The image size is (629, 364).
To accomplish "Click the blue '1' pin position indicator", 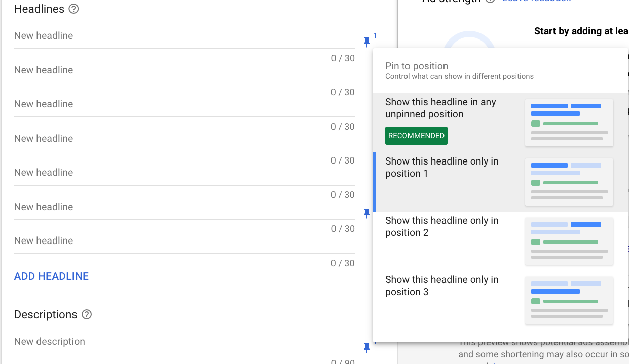I will pyautogui.click(x=375, y=36).
